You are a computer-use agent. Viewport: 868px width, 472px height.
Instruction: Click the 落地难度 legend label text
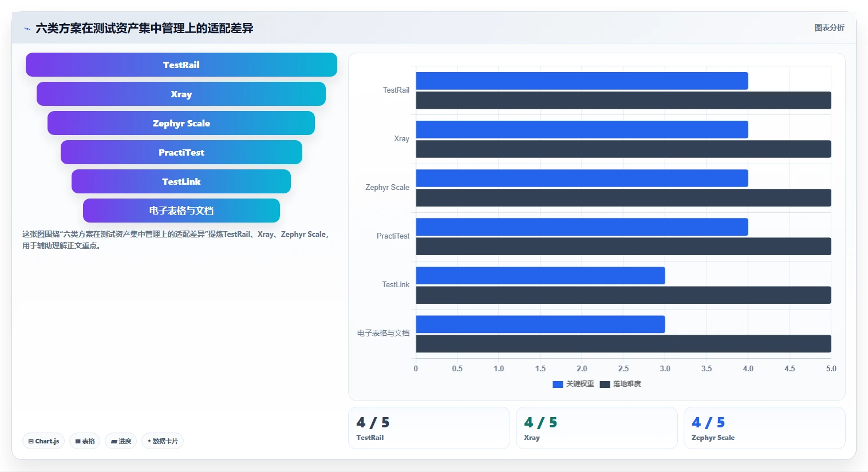(627, 384)
